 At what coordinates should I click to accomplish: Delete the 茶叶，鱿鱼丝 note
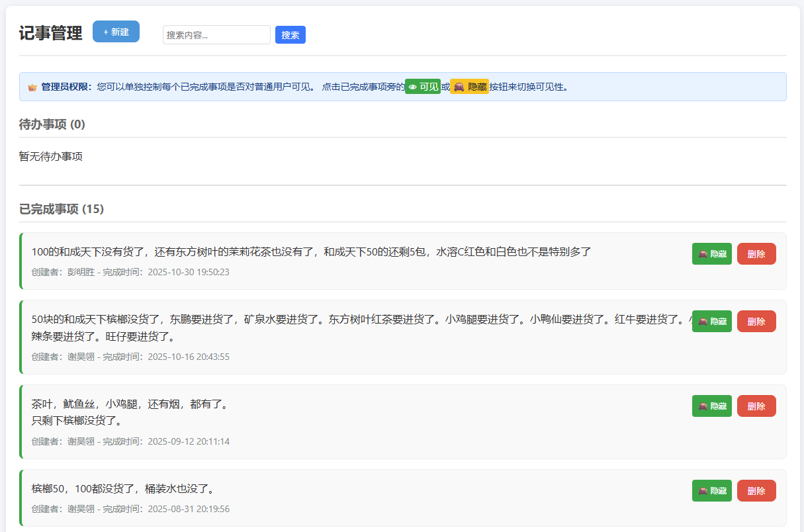[756, 406]
